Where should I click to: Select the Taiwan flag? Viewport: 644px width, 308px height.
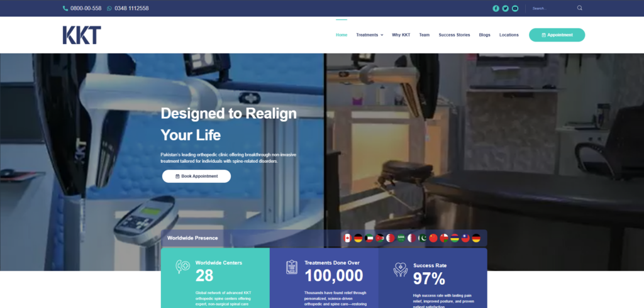465,238
